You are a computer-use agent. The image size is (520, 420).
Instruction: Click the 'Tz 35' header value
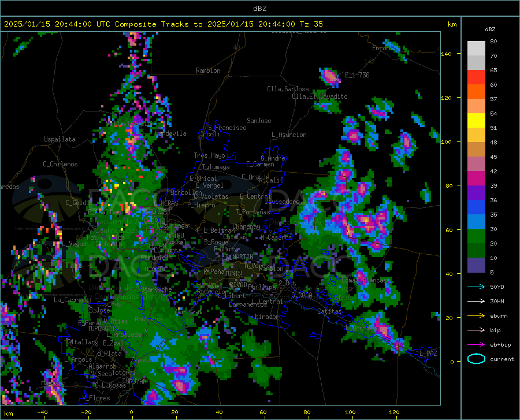tap(311, 24)
